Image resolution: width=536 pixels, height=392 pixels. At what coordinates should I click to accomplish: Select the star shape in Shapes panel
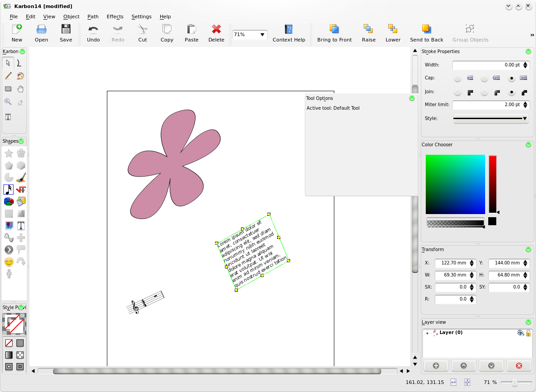[8, 153]
